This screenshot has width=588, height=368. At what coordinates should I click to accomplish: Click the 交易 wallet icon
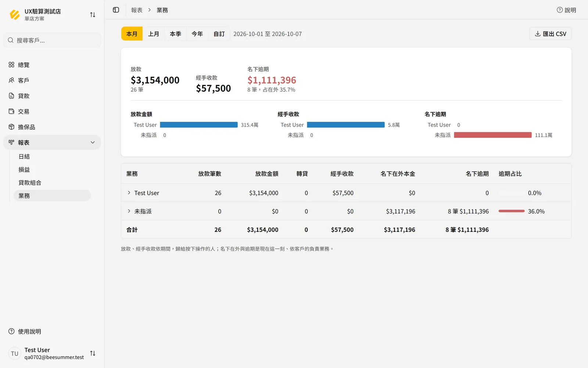11,111
